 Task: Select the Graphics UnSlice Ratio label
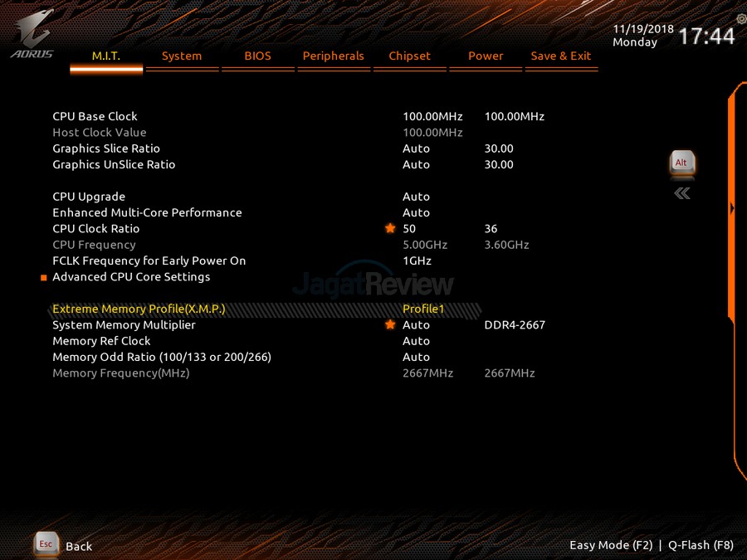114,165
